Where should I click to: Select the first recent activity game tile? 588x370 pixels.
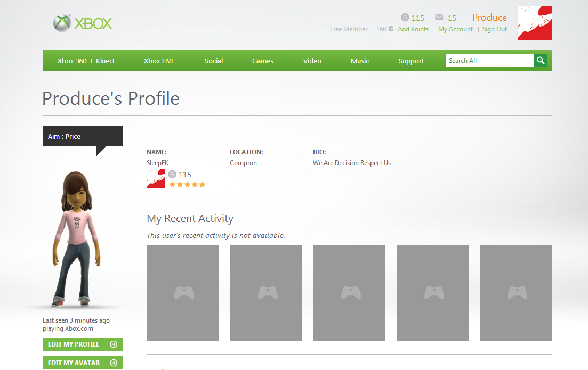(183, 293)
